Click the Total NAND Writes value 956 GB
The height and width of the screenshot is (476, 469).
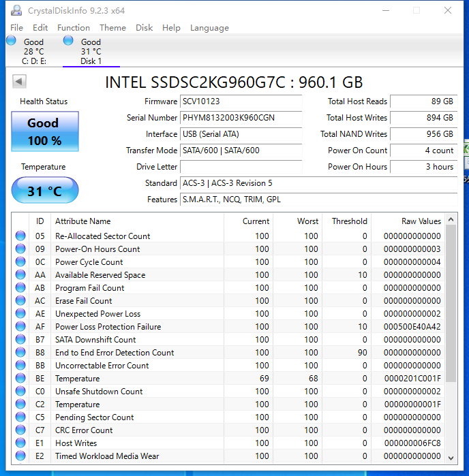click(x=424, y=134)
